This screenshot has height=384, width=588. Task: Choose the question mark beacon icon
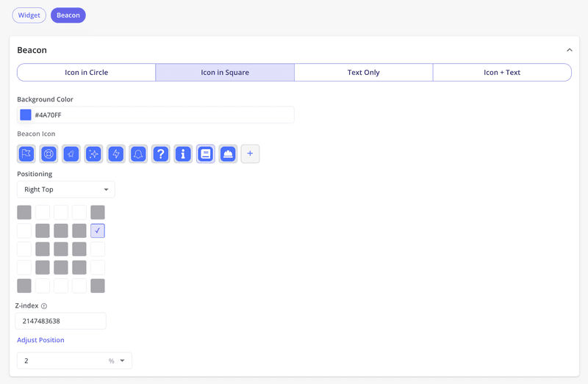click(x=161, y=153)
